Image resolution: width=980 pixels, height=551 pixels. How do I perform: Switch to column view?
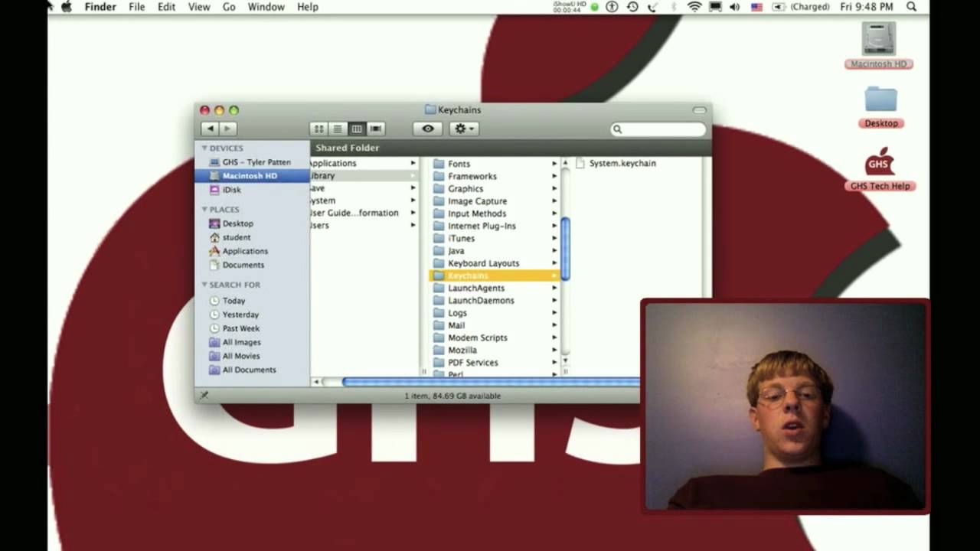tap(356, 129)
